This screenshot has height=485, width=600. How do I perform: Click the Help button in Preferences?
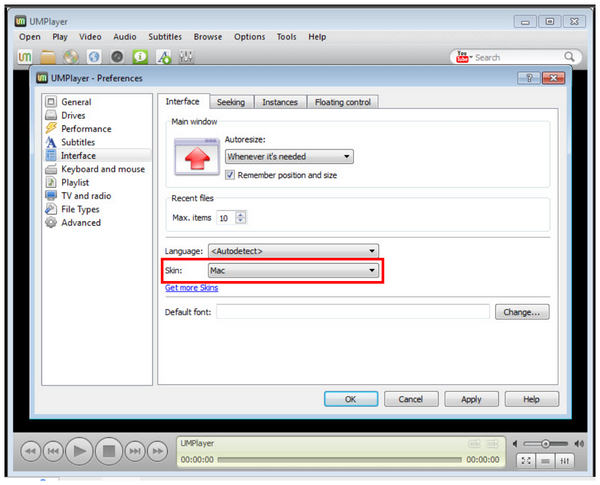click(x=532, y=399)
